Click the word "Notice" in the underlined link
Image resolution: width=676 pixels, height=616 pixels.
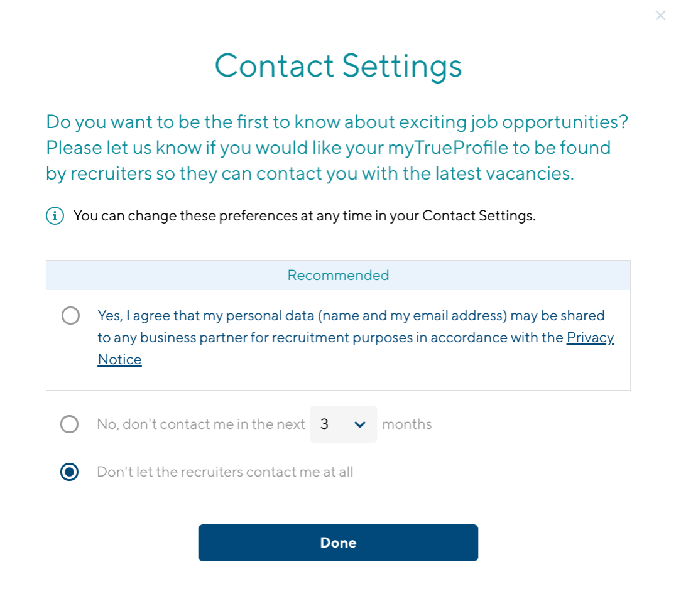pos(120,360)
